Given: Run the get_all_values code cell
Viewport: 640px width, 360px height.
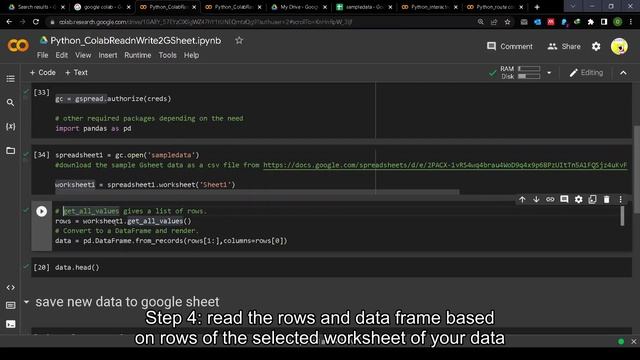Looking at the screenshot, I should coord(41,211).
